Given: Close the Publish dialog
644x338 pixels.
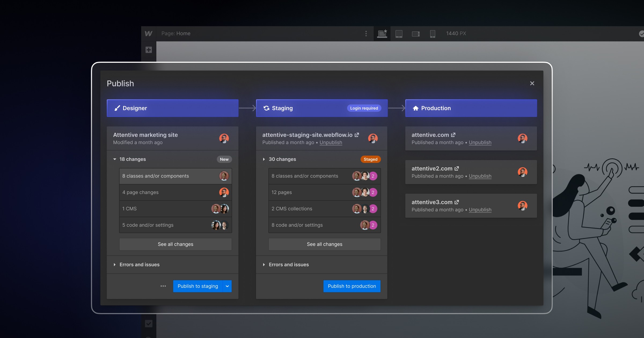Looking at the screenshot, I should coord(532,83).
